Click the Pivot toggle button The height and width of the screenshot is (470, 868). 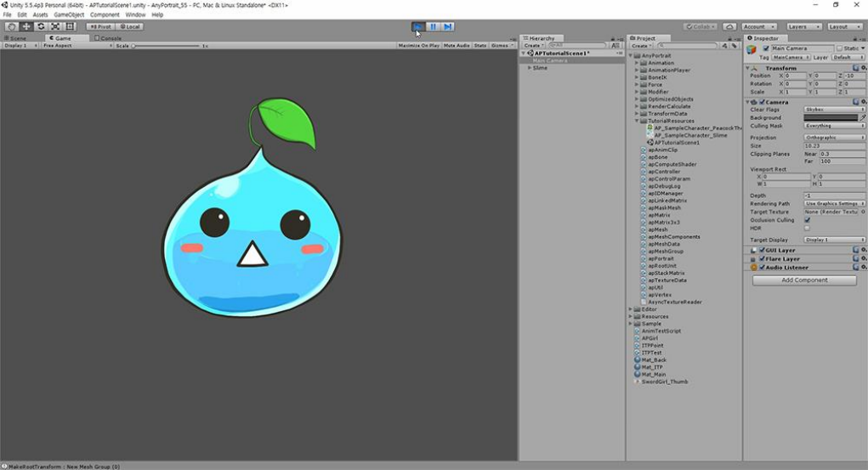coord(101,26)
